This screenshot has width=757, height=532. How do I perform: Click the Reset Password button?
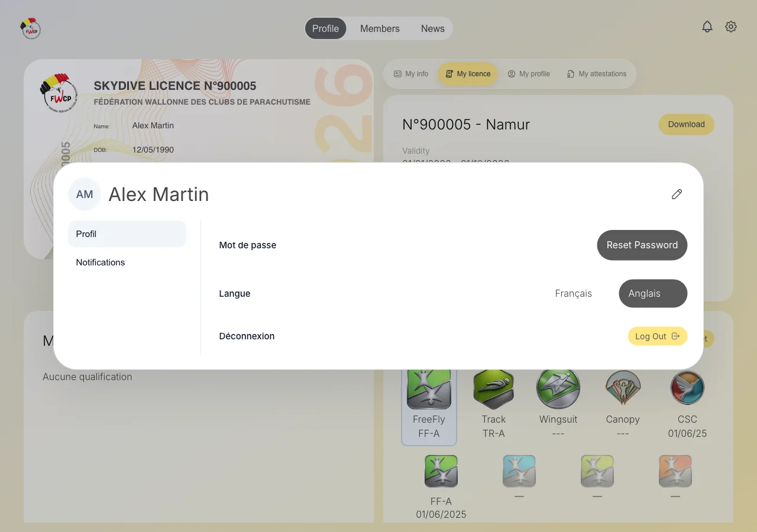pyautogui.click(x=642, y=245)
